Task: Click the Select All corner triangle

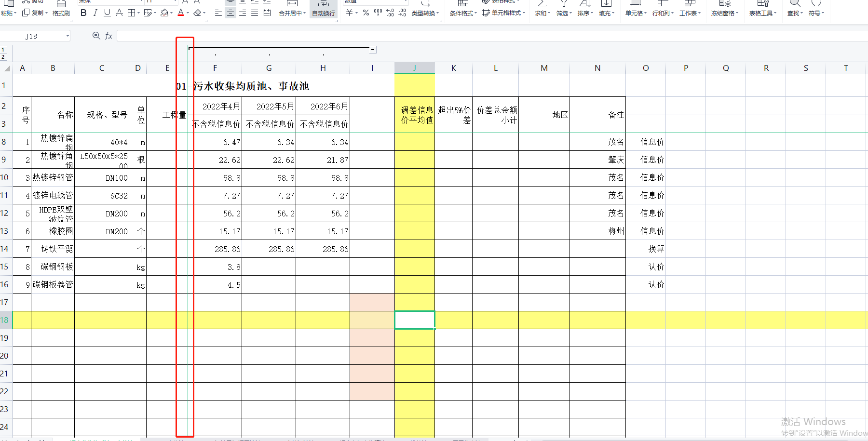Action: (7, 68)
